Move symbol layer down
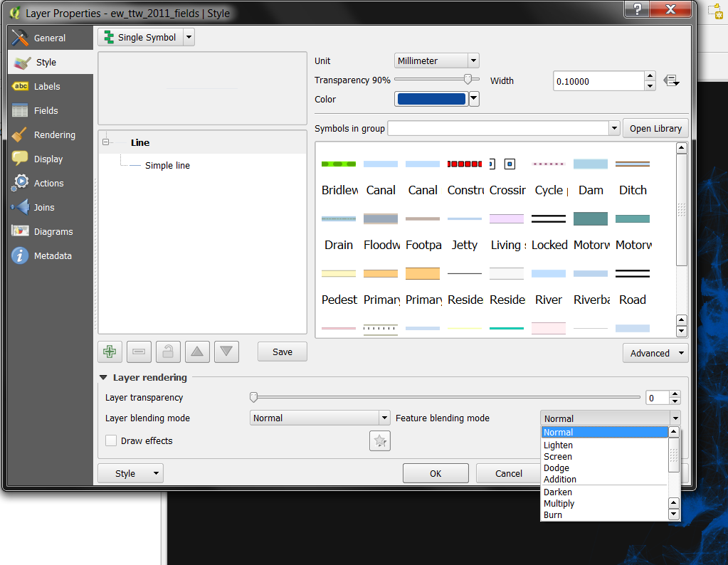 pyautogui.click(x=226, y=352)
